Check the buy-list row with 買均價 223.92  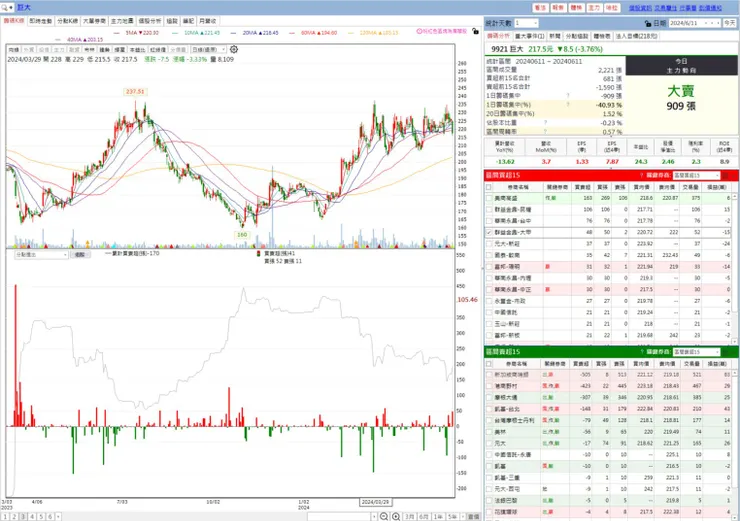tap(488, 244)
